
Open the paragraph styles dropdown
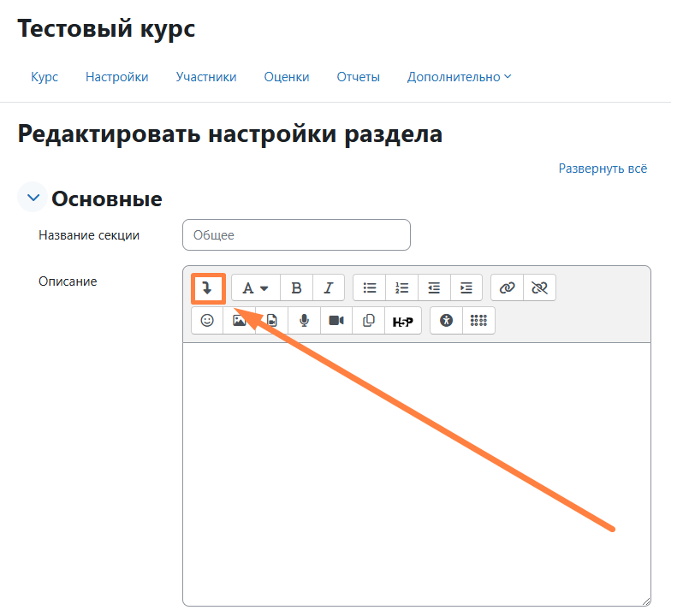tap(255, 288)
